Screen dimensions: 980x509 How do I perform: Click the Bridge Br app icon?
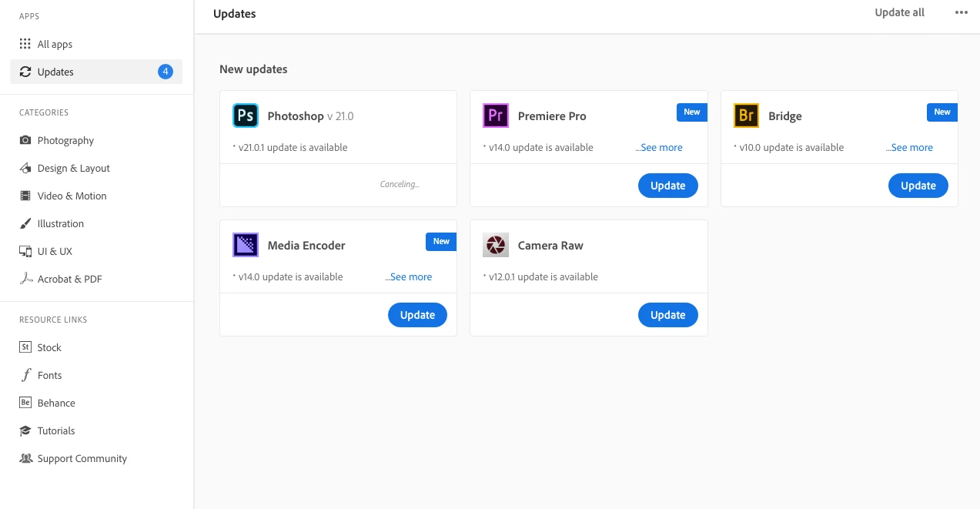tap(746, 116)
